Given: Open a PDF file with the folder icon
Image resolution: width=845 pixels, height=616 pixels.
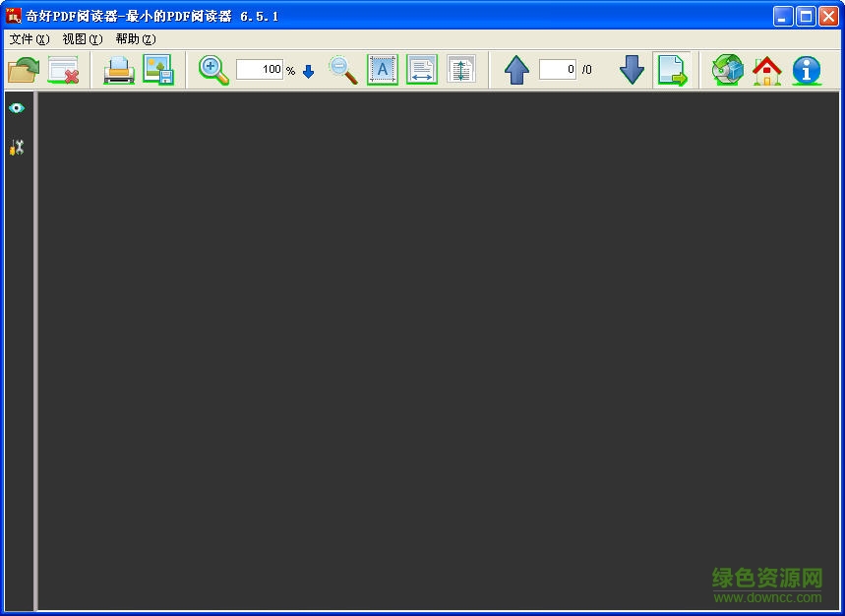Looking at the screenshot, I should point(23,69).
